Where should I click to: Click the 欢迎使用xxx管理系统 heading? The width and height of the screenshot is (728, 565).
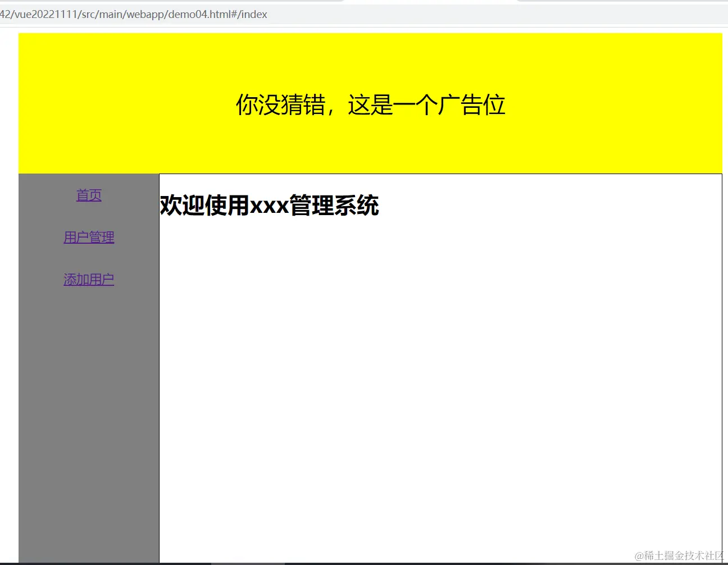[269, 206]
